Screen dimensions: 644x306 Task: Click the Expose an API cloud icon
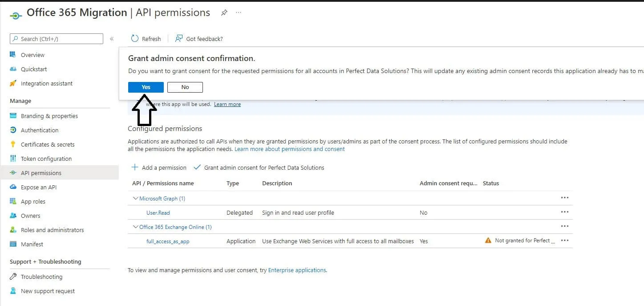[x=13, y=187]
